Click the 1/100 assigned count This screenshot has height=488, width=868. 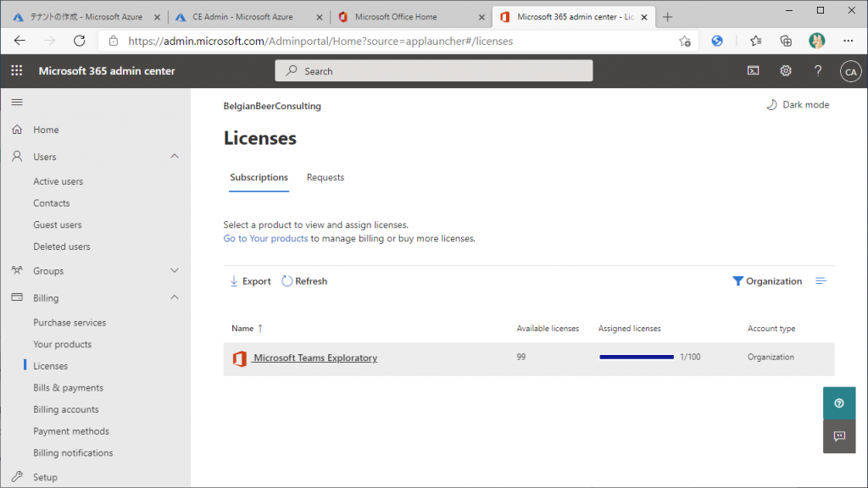coord(690,357)
